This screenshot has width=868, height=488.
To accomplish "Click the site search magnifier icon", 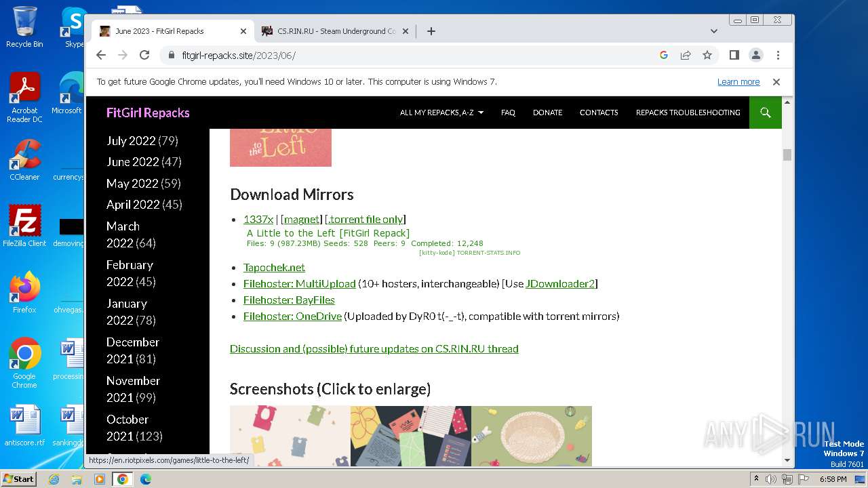I will click(766, 113).
